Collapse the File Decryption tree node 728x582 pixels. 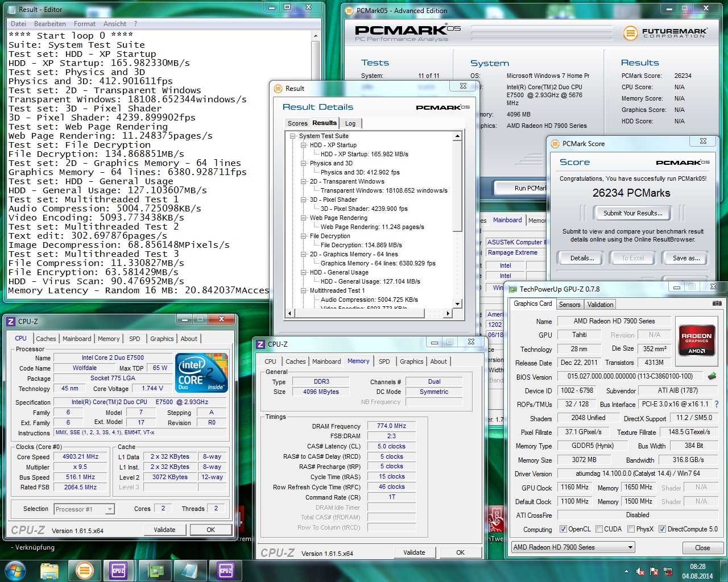tap(304, 236)
